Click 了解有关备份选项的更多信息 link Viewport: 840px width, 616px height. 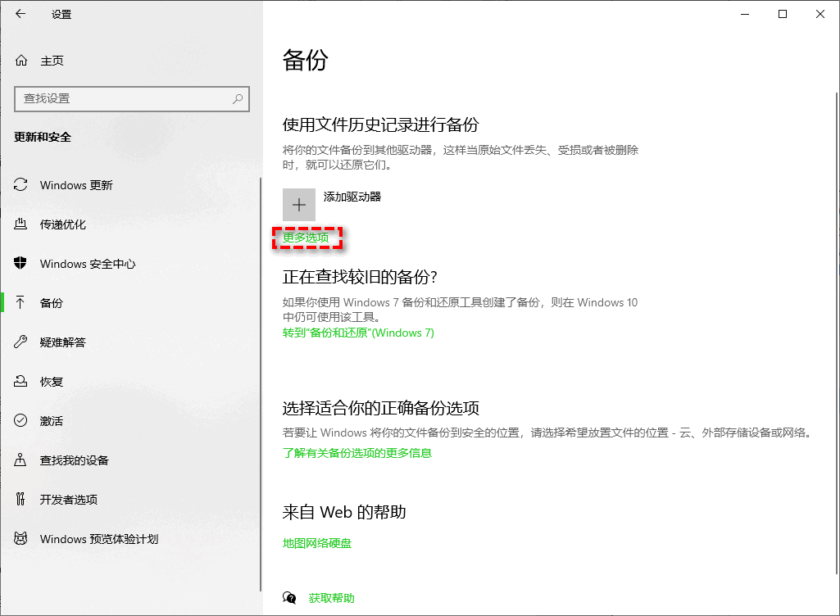357,453
